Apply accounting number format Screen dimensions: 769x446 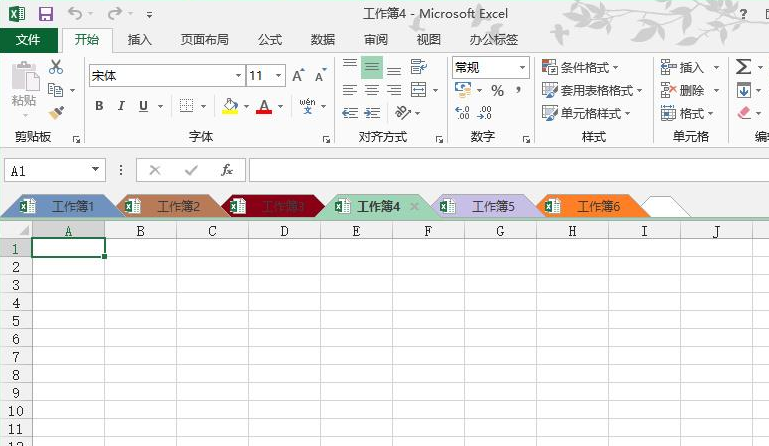pos(463,90)
